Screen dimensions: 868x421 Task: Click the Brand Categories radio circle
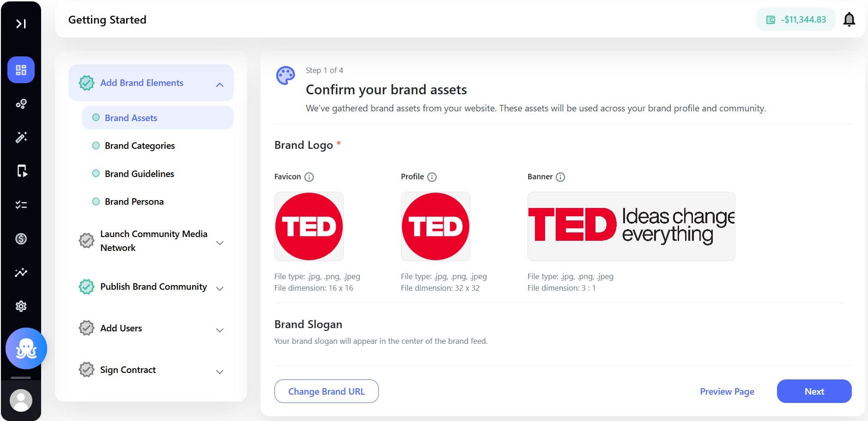[96, 146]
